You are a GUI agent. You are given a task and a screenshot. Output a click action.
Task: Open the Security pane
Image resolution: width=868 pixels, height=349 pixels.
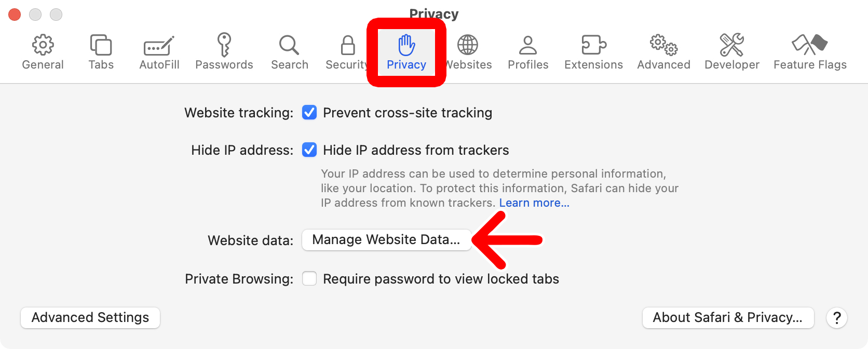pos(347,50)
